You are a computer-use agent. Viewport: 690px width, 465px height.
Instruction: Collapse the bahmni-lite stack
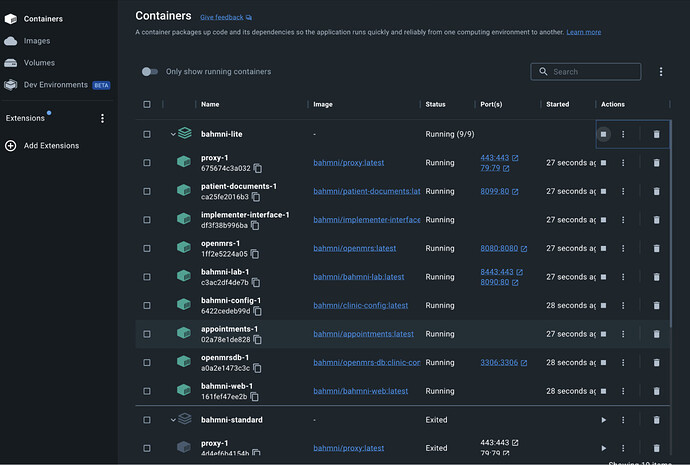coord(173,134)
